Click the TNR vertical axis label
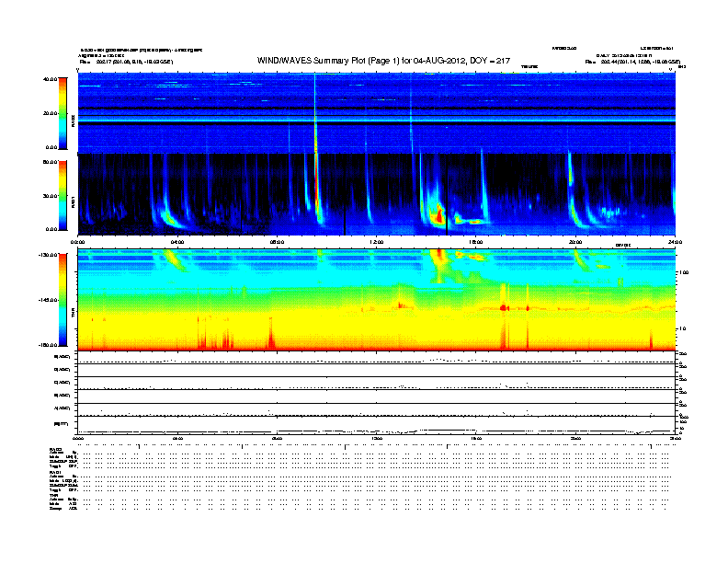Image resolution: width=728 pixels, height=563 pixels. click(74, 315)
